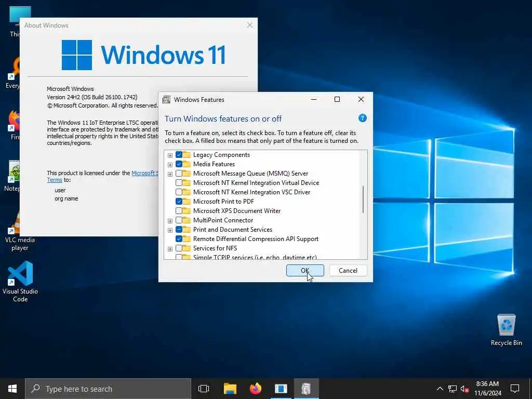
Task: Enable Microsoft Message Queue (MSMQ) Server checkbox
Action: coord(179,174)
